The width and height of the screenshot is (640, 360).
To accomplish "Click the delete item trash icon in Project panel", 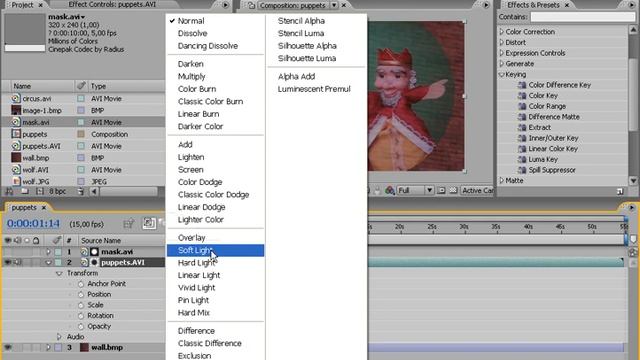I will [81, 191].
